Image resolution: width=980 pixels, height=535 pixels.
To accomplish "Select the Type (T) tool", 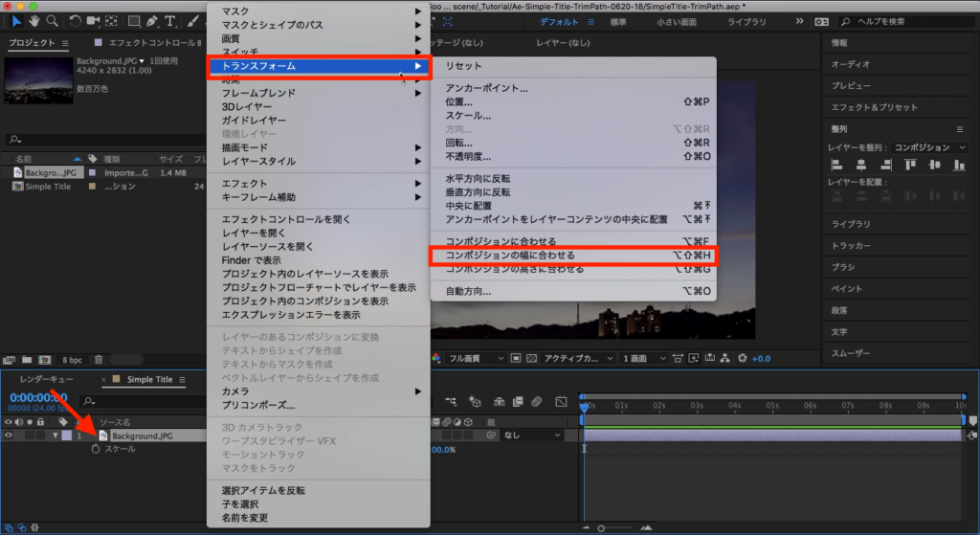I will click(170, 20).
